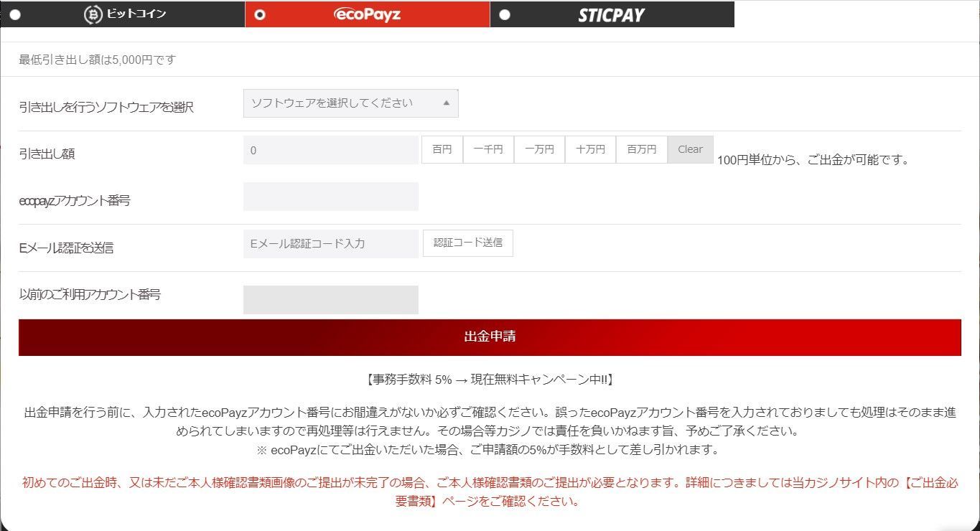
Task: Add 百円 to the amount
Action: tap(442, 150)
